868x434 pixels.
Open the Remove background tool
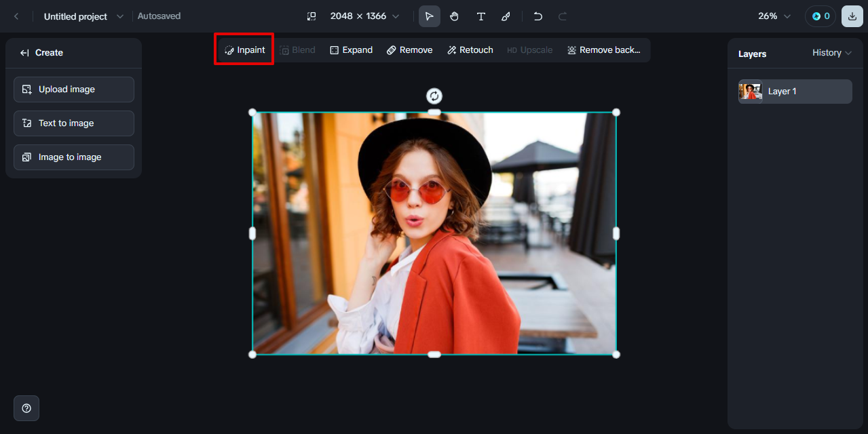click(603, 50)
